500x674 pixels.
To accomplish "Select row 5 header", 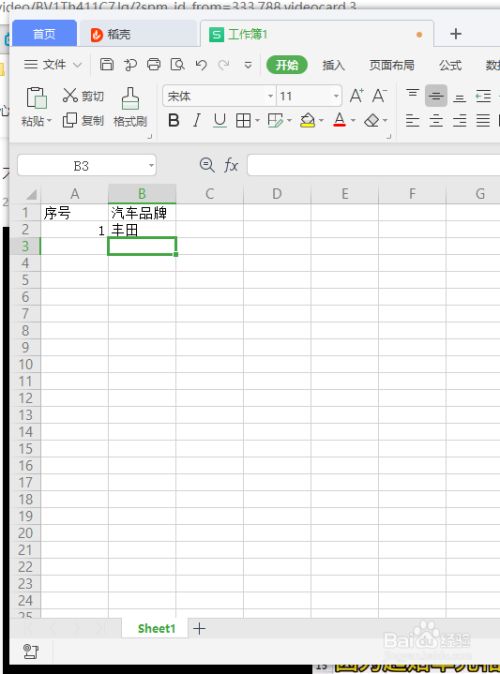I will coord(25,280).
